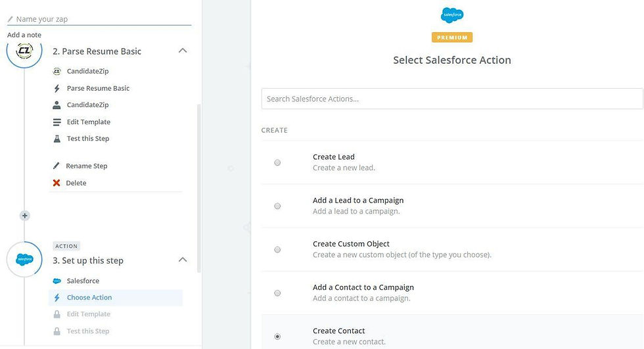Click pencil icon beside Rename Step
The height and width of the screenshot is (349, 644).
[x=57, y=166]
